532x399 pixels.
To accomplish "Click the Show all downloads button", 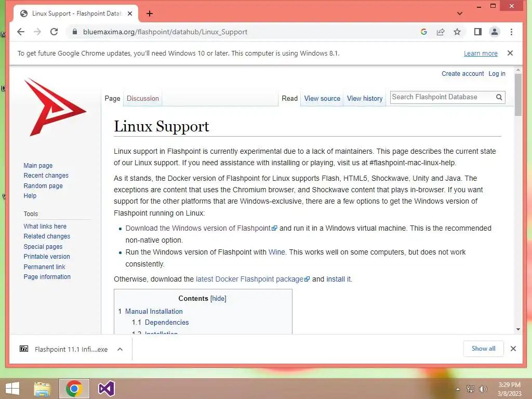I will click(484, 349).
